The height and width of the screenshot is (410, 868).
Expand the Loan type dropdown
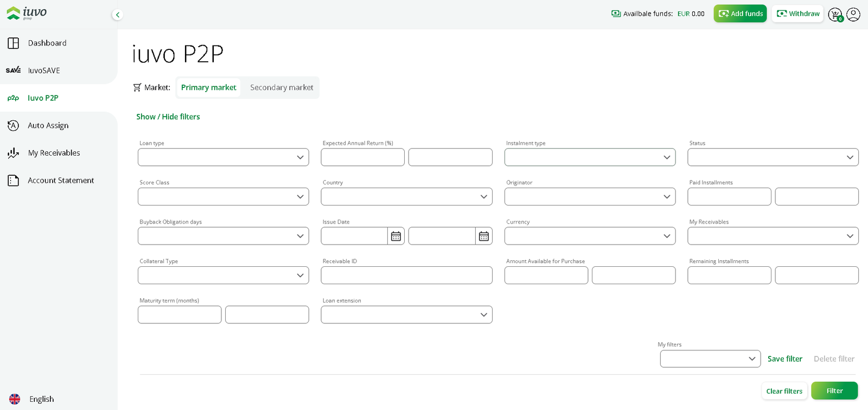coord(224,157)
